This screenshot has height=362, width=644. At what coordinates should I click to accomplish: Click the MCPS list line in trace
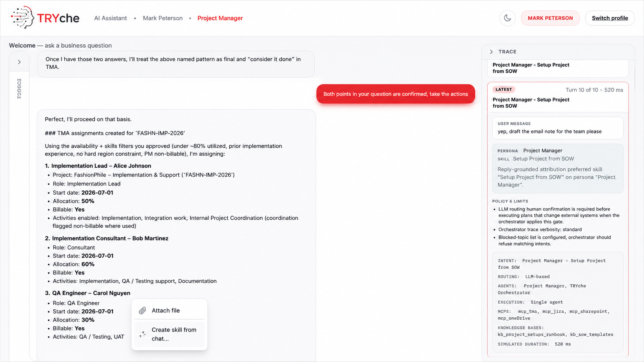[553, 315]
